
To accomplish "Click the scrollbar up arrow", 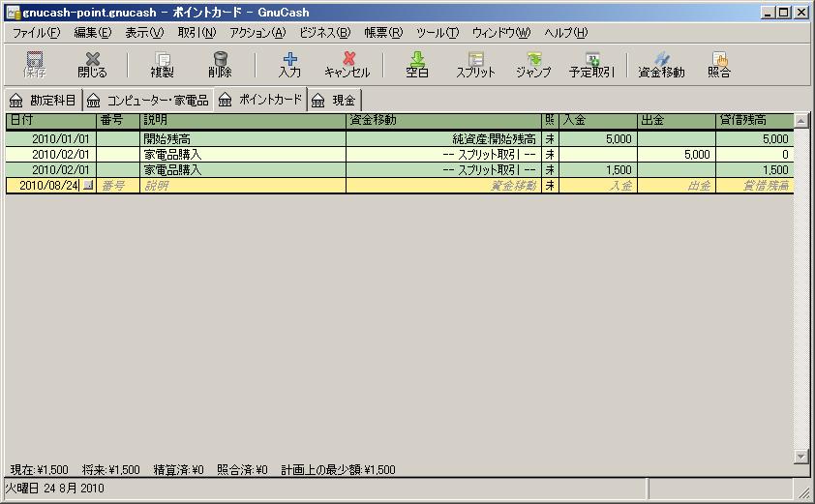I will tap(801, 121).
